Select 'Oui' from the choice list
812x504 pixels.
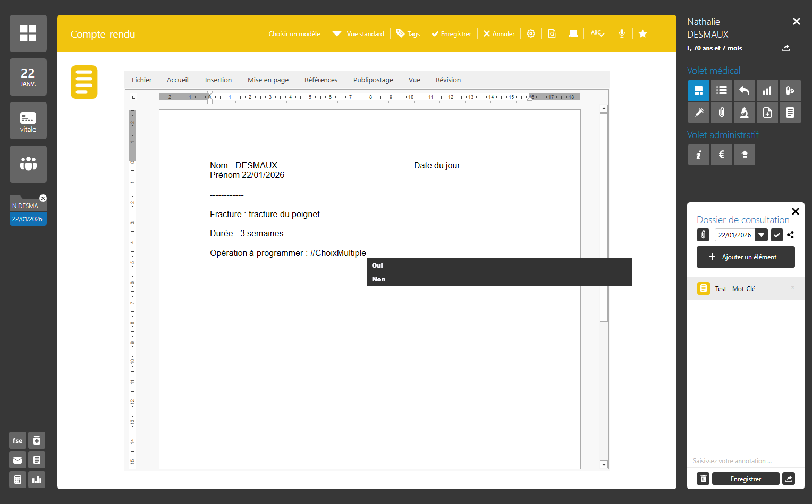tap(377, 265)
